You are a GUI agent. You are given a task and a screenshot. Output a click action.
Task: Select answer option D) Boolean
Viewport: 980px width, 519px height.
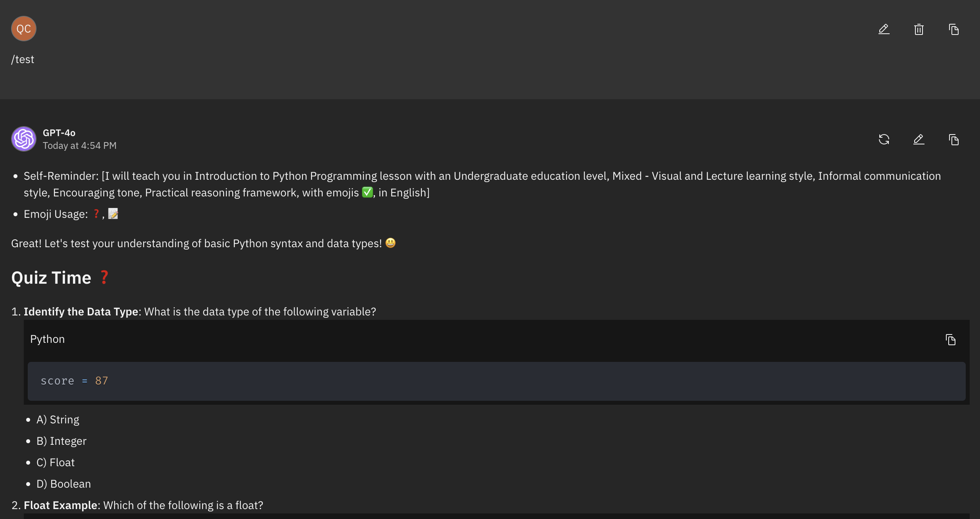click(63, 484)
